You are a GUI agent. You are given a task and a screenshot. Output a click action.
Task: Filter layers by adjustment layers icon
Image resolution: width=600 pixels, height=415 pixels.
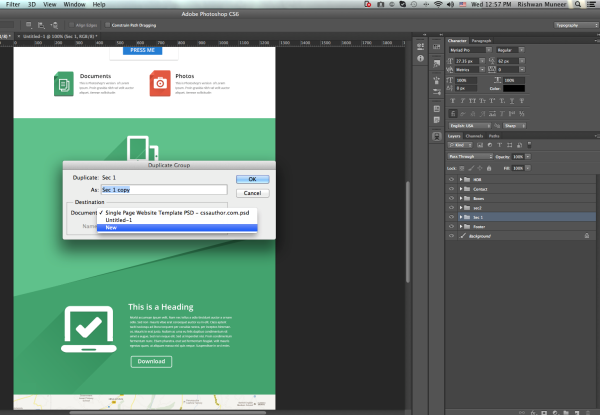[490, 145]
